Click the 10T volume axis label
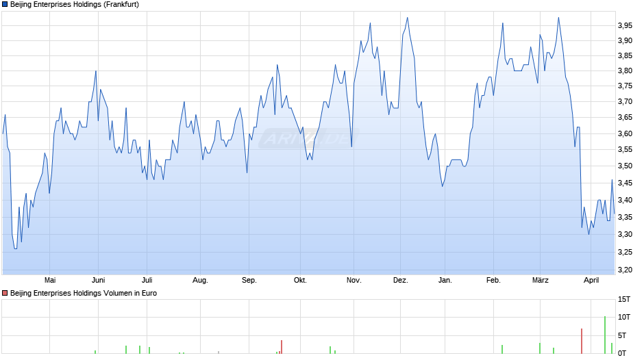Image resolution: width=644 pixels, height=360 pixels. 624,317
